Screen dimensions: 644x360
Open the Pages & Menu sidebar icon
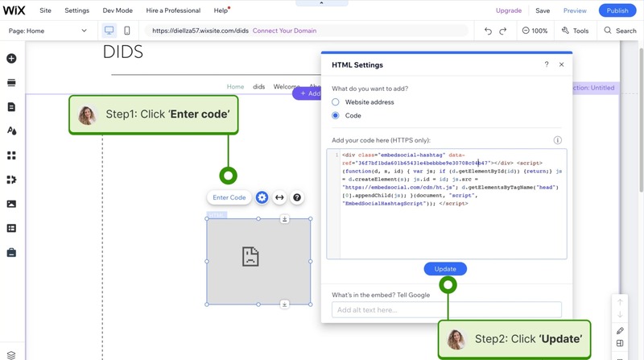point(11,107)
